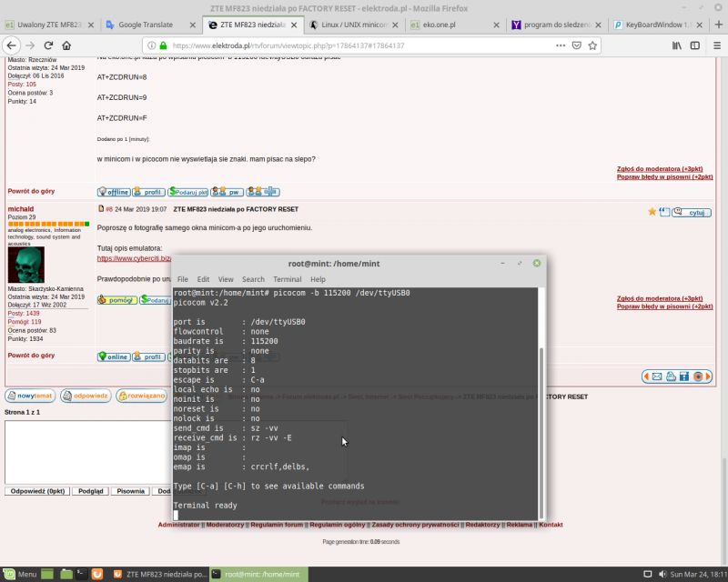The height and width of the screenshot is (582, 728).
Task: View site security padlock info
Action: (x=163, y=45)
